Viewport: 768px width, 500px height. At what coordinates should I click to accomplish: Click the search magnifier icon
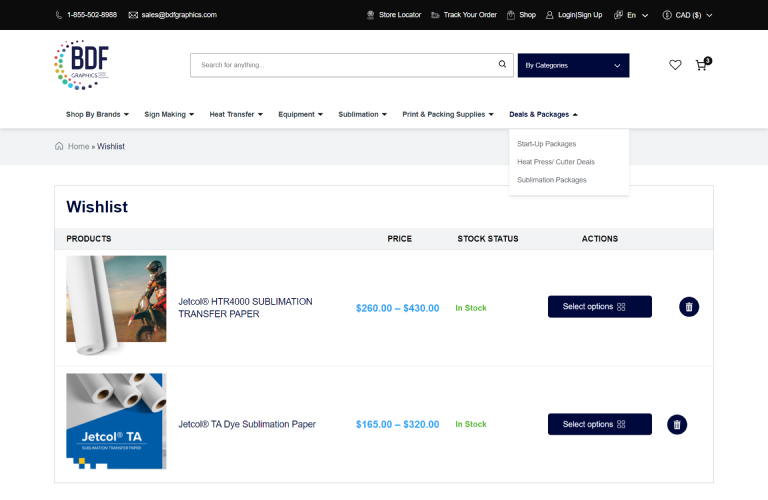pos(502,64)
